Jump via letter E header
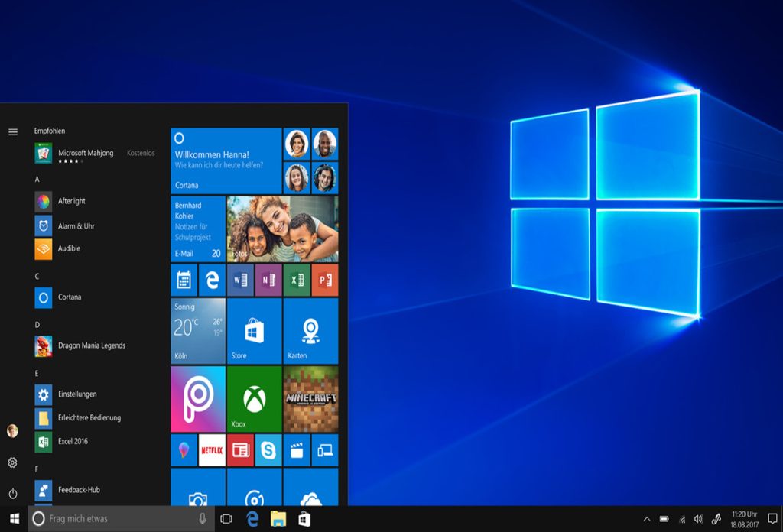This screenshot has height=532, width=783. [37, 373]
